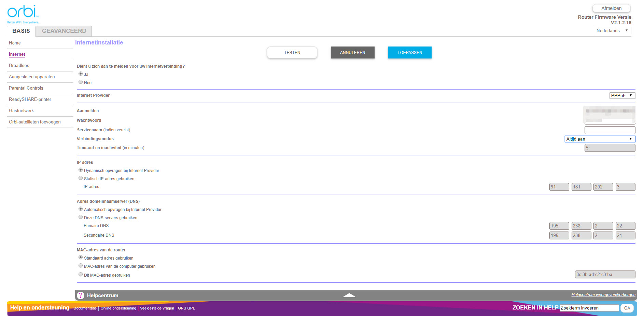Select 'Deze DNS-servers gebruiken'
The image size is (644, 316).
(81, 217)
